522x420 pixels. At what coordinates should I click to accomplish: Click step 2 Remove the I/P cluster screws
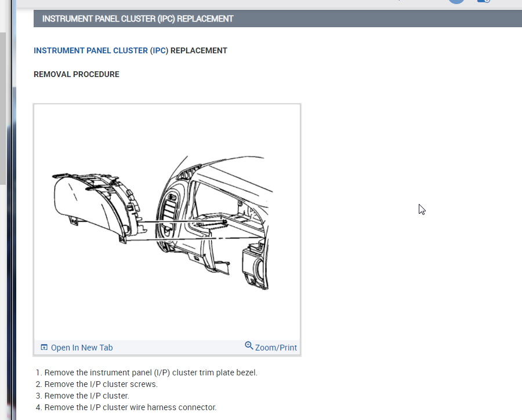[x=96, y=384]
